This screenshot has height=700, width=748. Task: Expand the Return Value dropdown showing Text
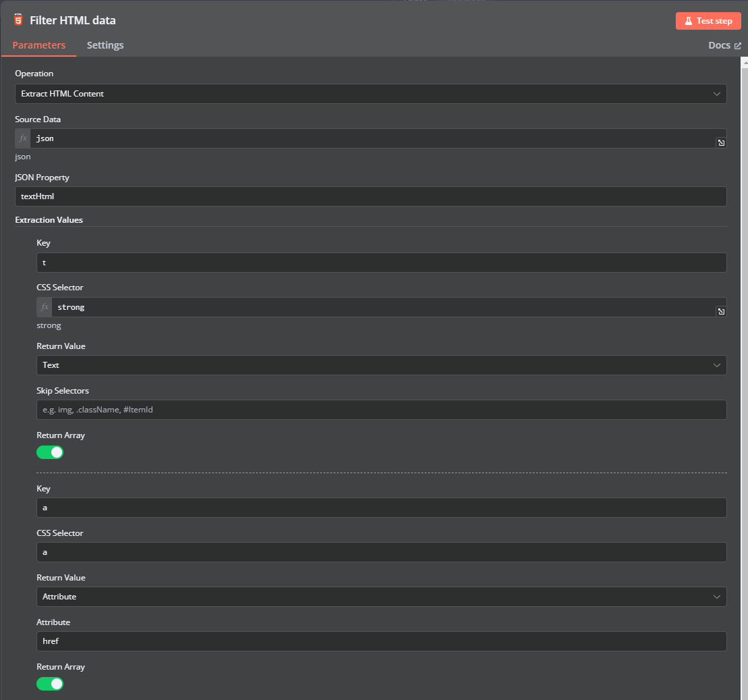pos(381,365)
